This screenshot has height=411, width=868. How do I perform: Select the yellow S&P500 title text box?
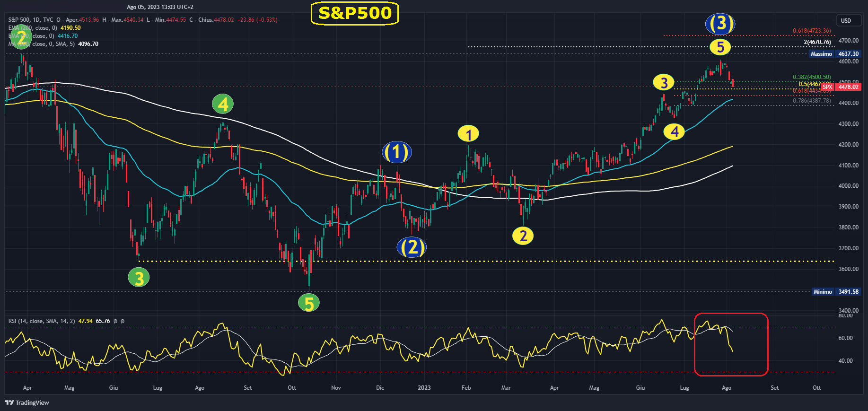(355, 13)
